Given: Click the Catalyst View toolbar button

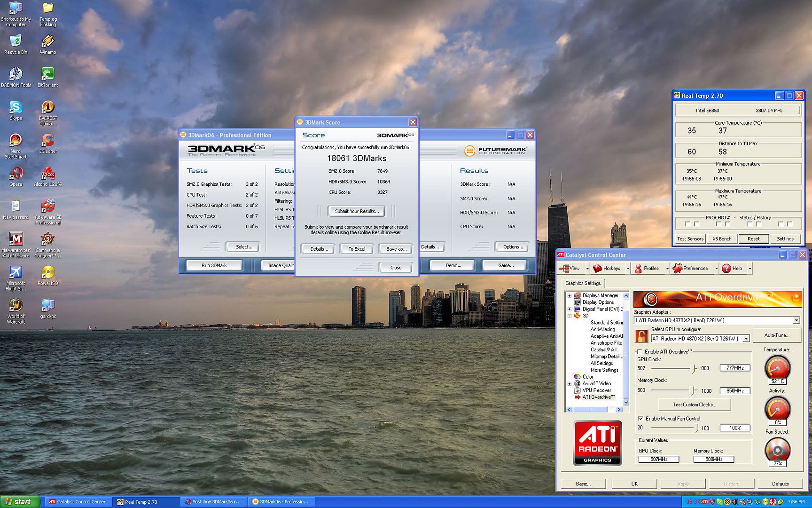Looking at the screenshot, I should point(570,268).
